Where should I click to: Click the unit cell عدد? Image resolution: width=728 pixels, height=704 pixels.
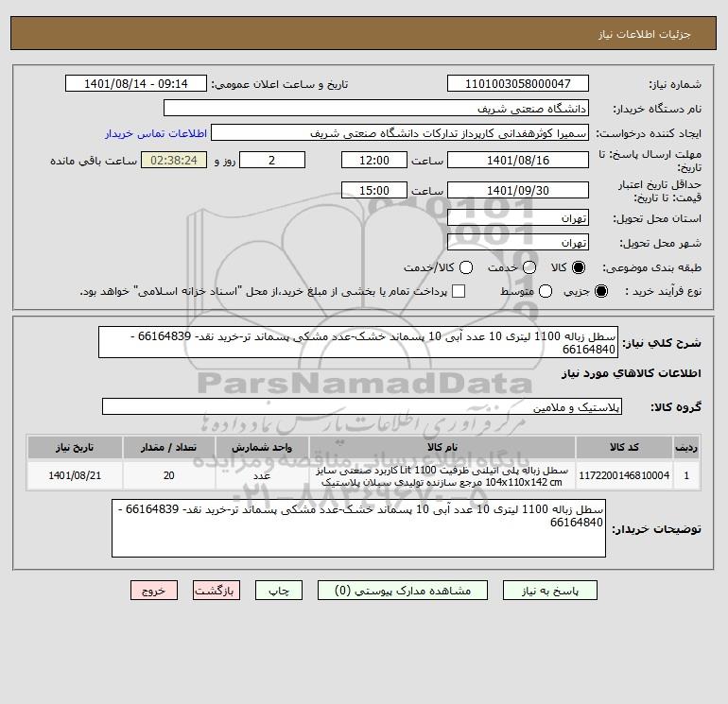click(x=261, y=475)
